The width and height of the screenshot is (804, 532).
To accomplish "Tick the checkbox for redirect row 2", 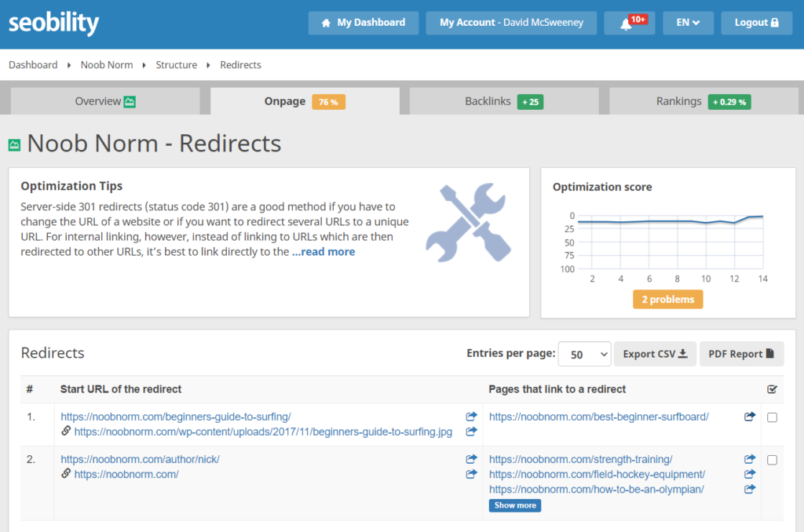I will point(773,460).
